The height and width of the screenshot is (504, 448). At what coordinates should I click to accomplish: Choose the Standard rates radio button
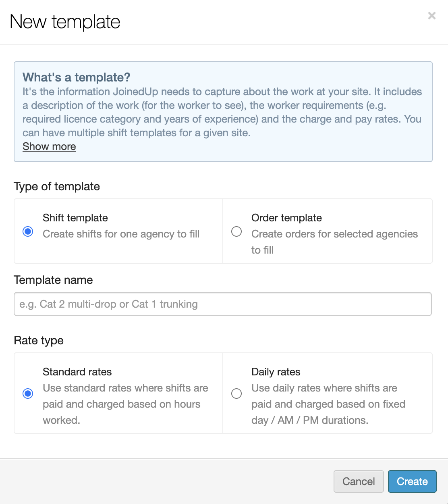pyautogui.click(x=28, y=394)
